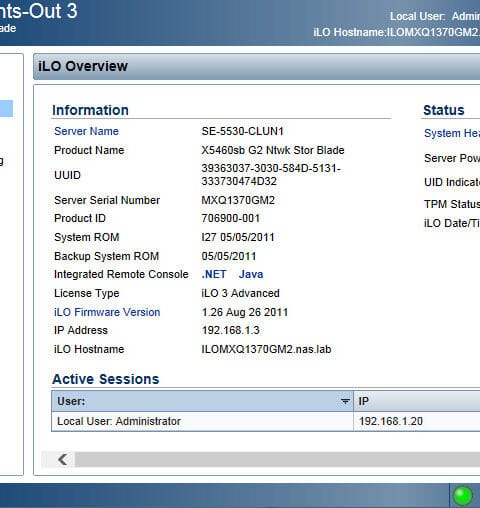Select the serial number MXQ1370GM2
Screen dimensions: 480x508
(x=238, y=200)
